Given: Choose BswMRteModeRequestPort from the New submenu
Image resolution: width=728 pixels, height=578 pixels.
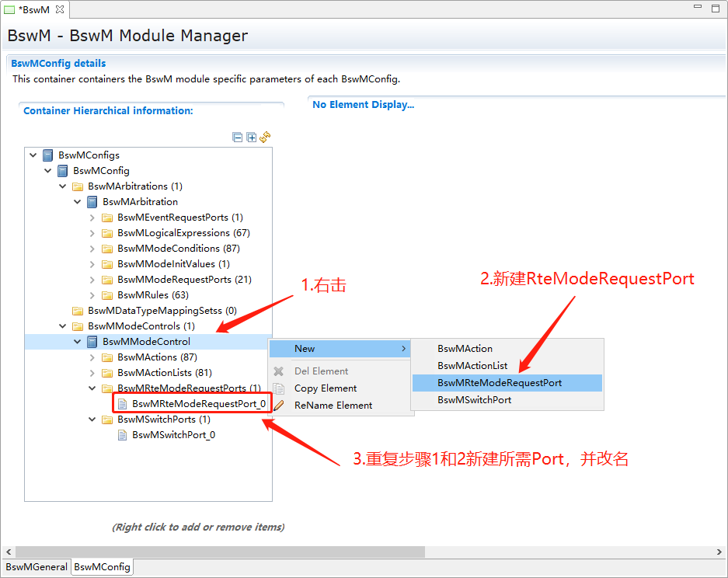Looking at the screenshot, I should 499,383.
